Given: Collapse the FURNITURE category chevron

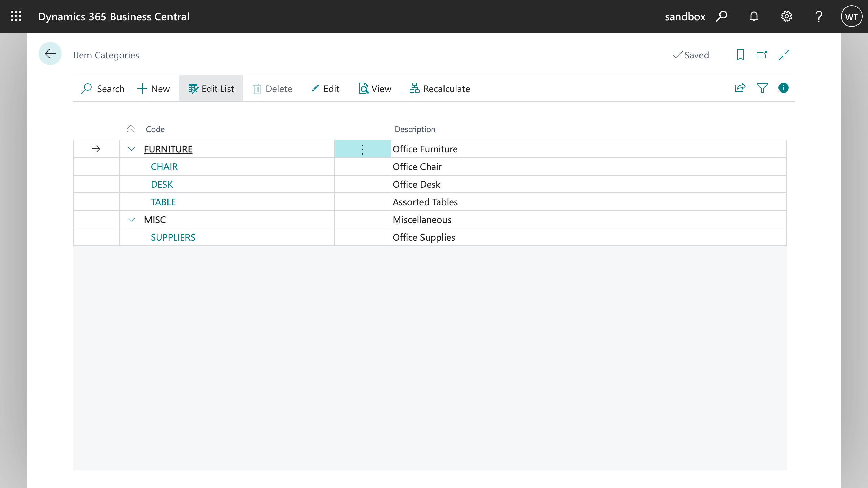Looking at the screenshot, I should coord(132,149).
